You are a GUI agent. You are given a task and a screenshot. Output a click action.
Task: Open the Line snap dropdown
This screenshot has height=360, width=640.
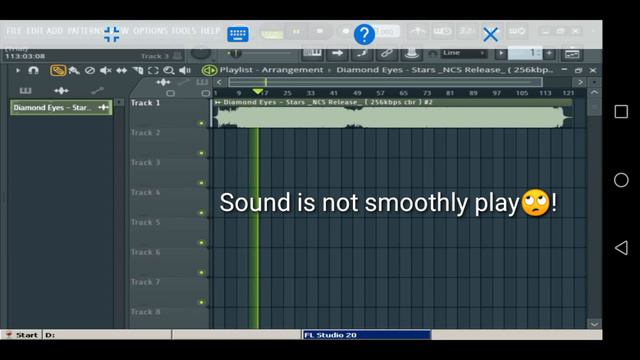click(463, 53)
